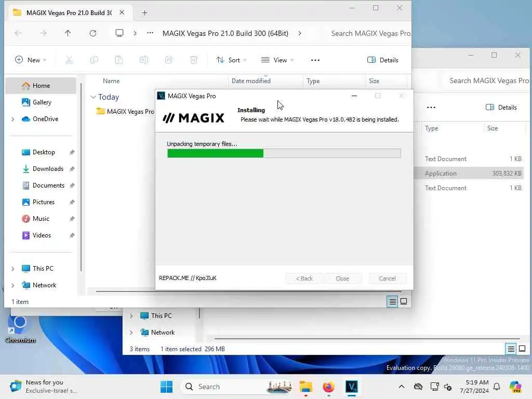Viewport: 532px width, 399px height.
Task: Open See more options in back Explorer window
Action: point(431,108)
